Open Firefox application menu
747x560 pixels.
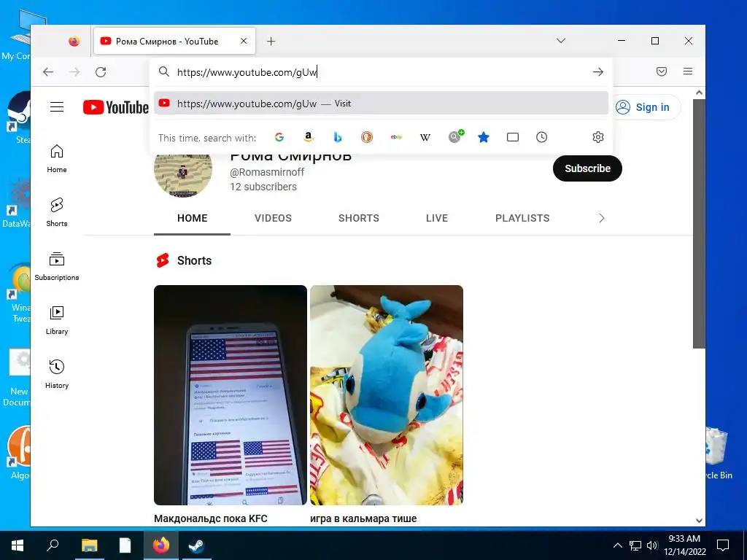[687, 71]
